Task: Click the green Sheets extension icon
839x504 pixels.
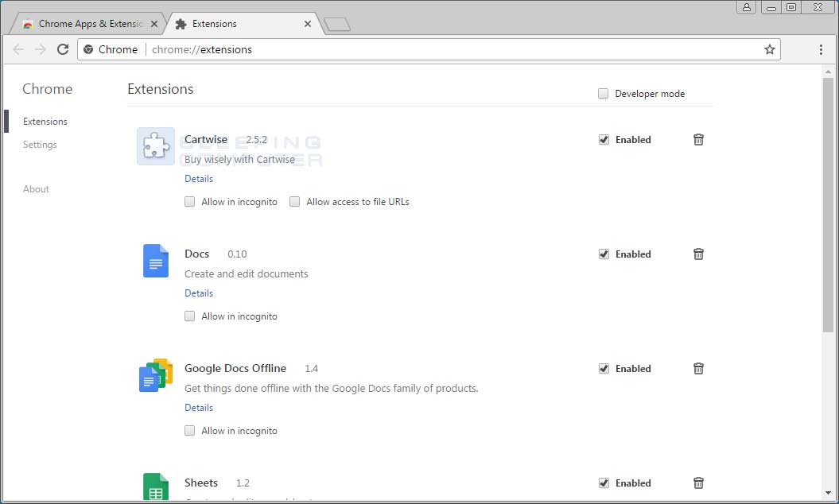Action: (x=156, y=487)
